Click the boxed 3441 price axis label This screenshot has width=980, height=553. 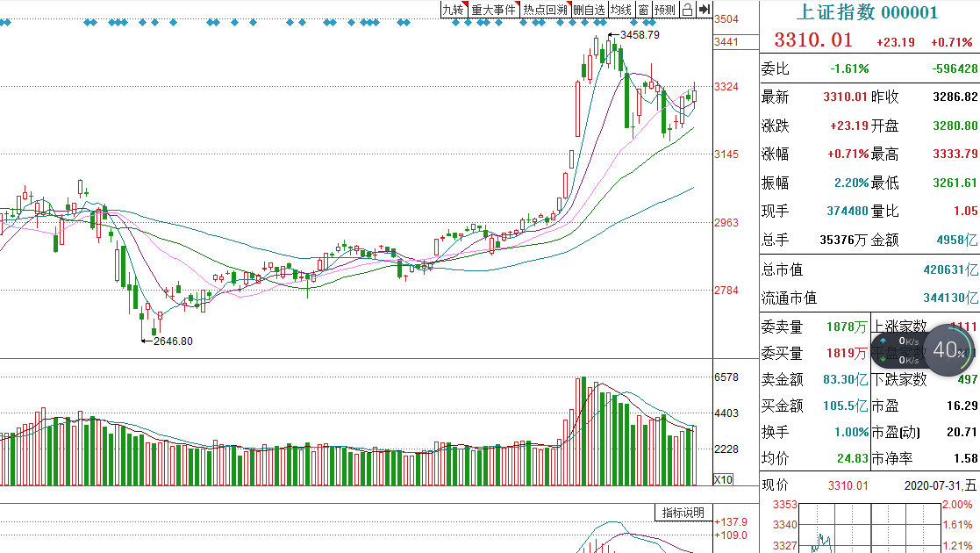coord(726,41)
